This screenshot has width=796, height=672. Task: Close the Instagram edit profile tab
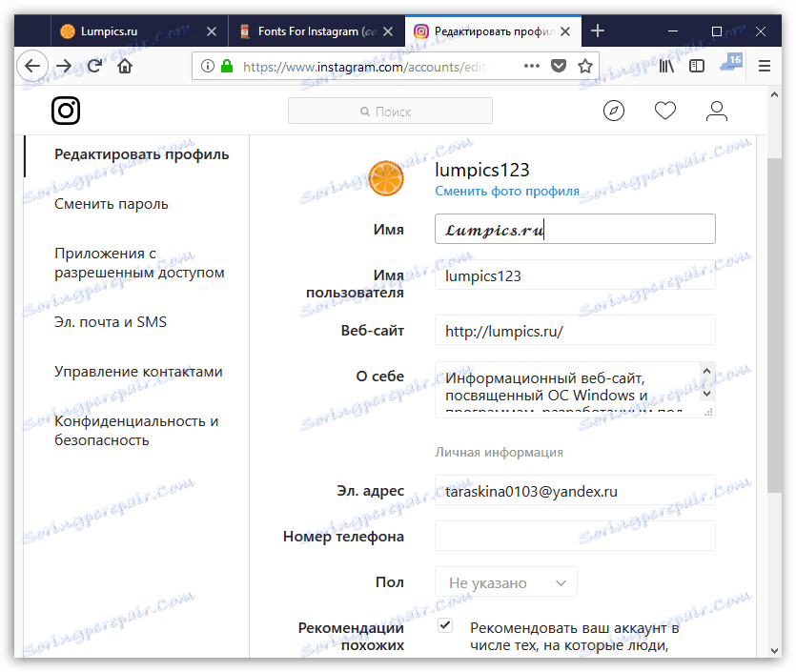pos(565,31)
